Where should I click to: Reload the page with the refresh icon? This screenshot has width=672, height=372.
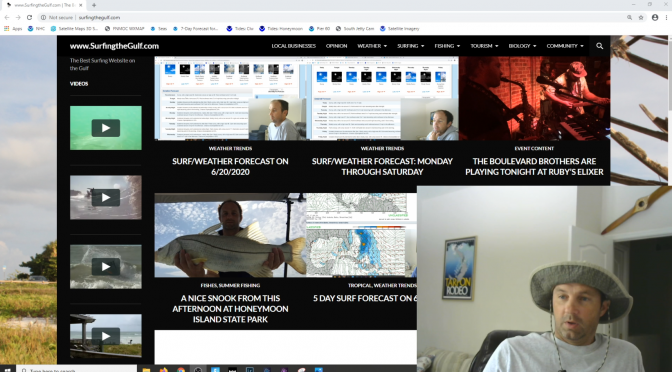coord(29,18)
